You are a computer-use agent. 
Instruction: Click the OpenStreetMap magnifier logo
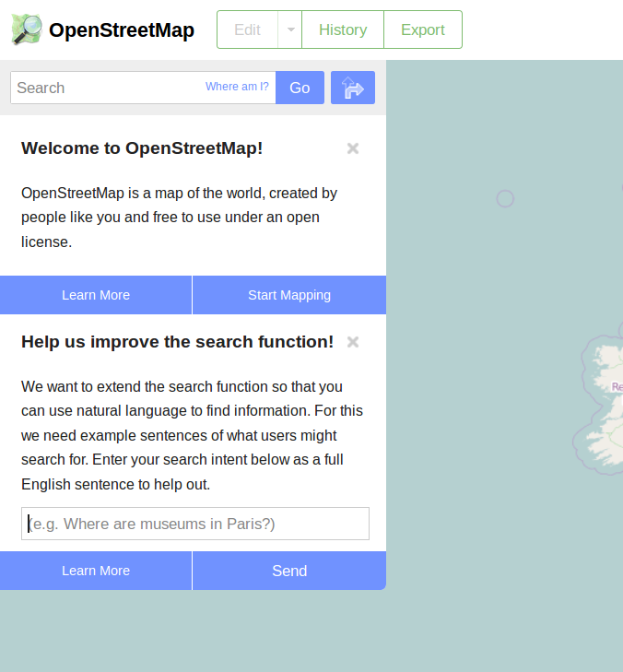27,29
